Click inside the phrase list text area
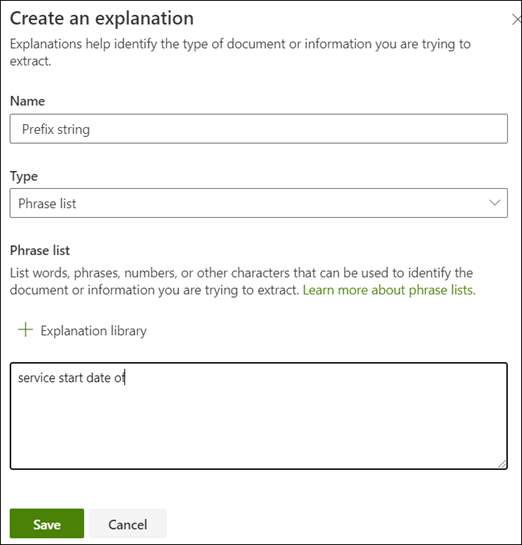Screen dimensions: 522x545 click(x=259, y=416)
